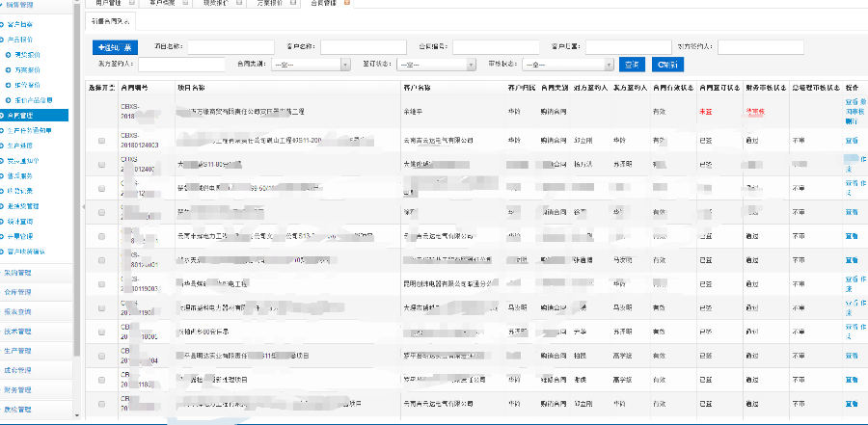This screenshot has width=868, height=425.
Task: Click the circle icon beside 客户档案 in sidebar
Action: tap(2, 25)
